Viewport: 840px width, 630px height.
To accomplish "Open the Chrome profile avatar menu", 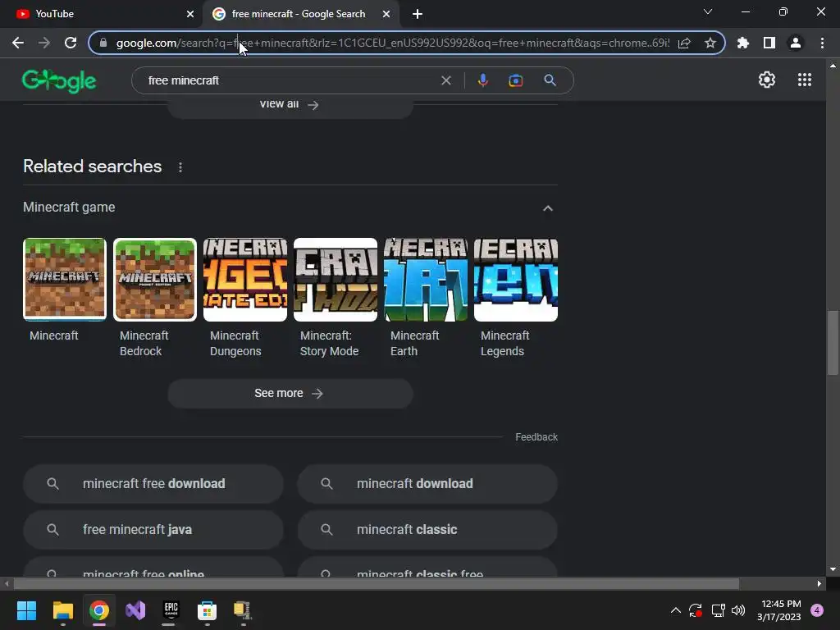I will click(796, 43).
